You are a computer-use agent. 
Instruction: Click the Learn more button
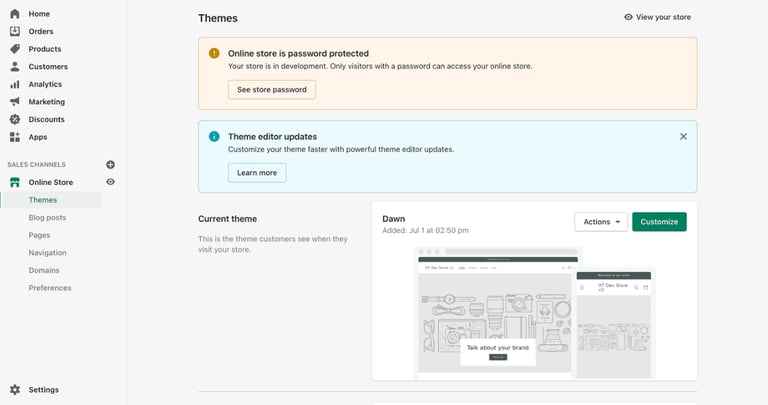[257, 173]
